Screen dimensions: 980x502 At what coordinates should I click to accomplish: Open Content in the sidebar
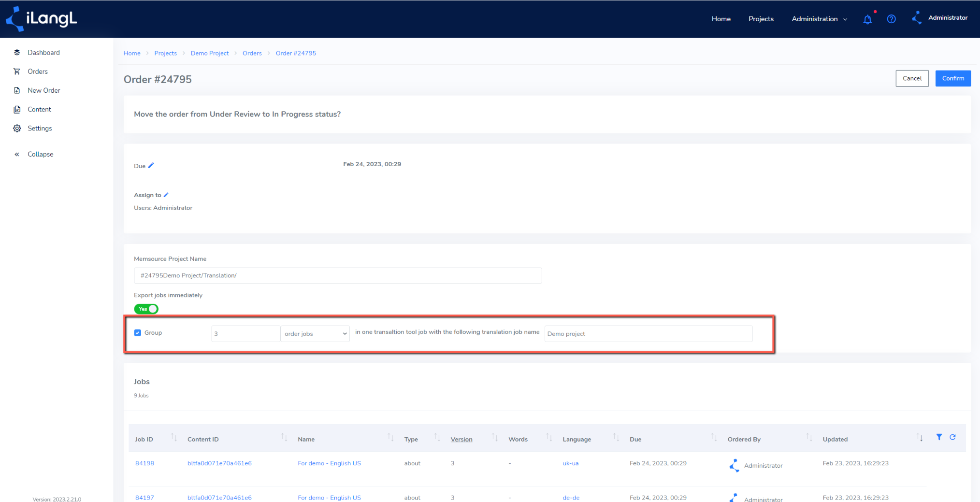point(39,109)
